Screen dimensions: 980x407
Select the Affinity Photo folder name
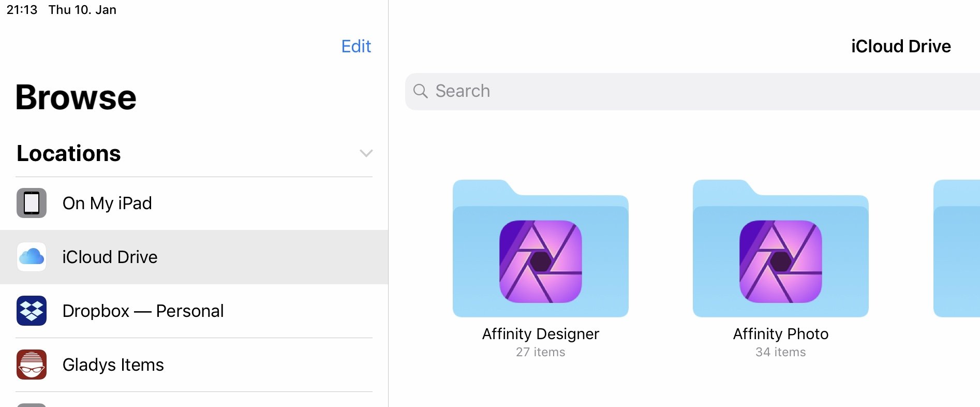click(781, 334)
